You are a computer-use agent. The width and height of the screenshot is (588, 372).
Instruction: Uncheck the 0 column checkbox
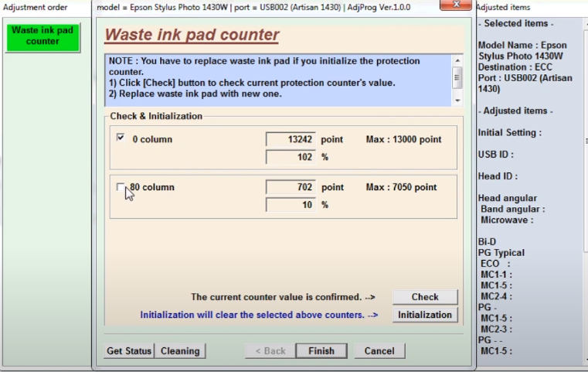121,138
